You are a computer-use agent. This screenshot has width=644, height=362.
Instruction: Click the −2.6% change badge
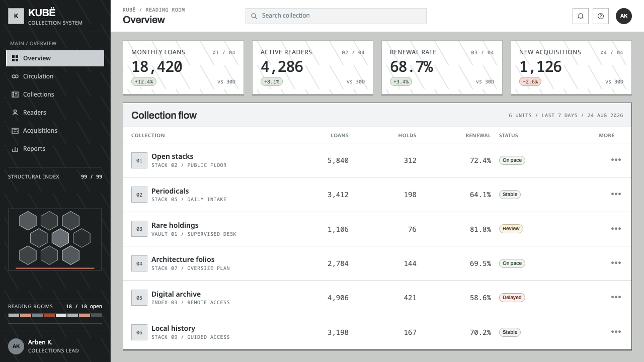(530, 81)
